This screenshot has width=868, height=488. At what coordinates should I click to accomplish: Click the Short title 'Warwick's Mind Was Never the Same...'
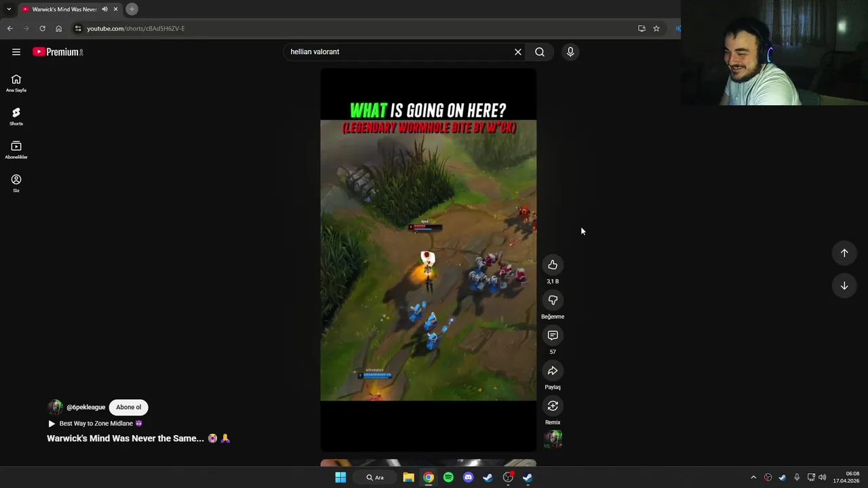pyautogui.click(x=125, y=439)
